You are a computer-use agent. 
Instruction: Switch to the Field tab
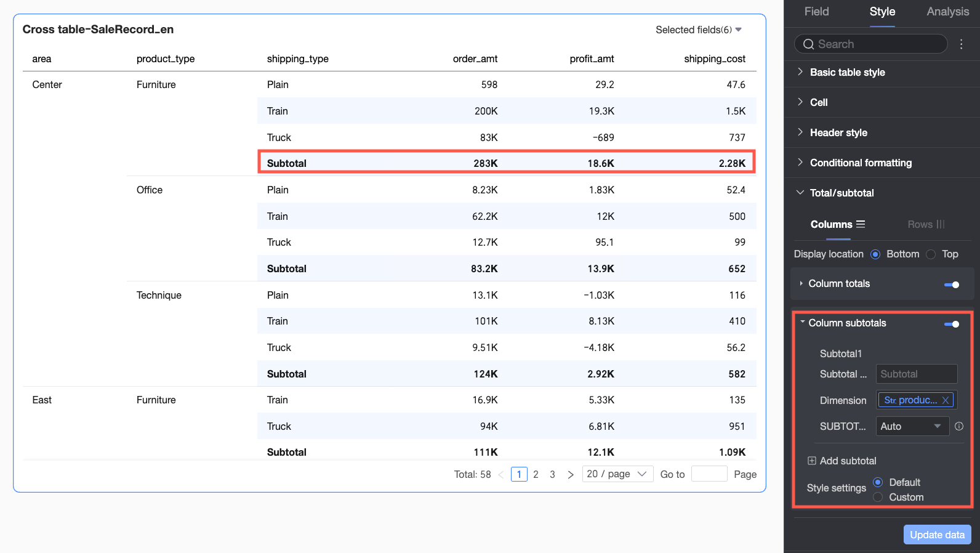pos(816,12)
